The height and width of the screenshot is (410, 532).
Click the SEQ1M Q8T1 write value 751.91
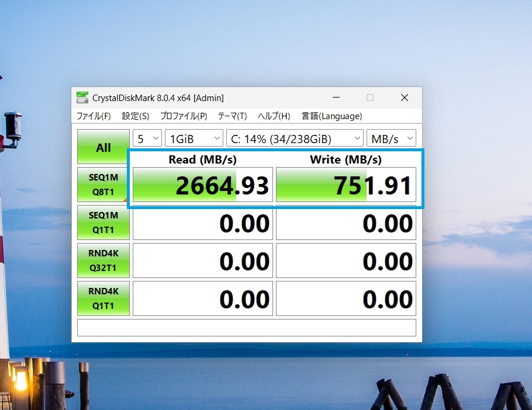point(346,185)
